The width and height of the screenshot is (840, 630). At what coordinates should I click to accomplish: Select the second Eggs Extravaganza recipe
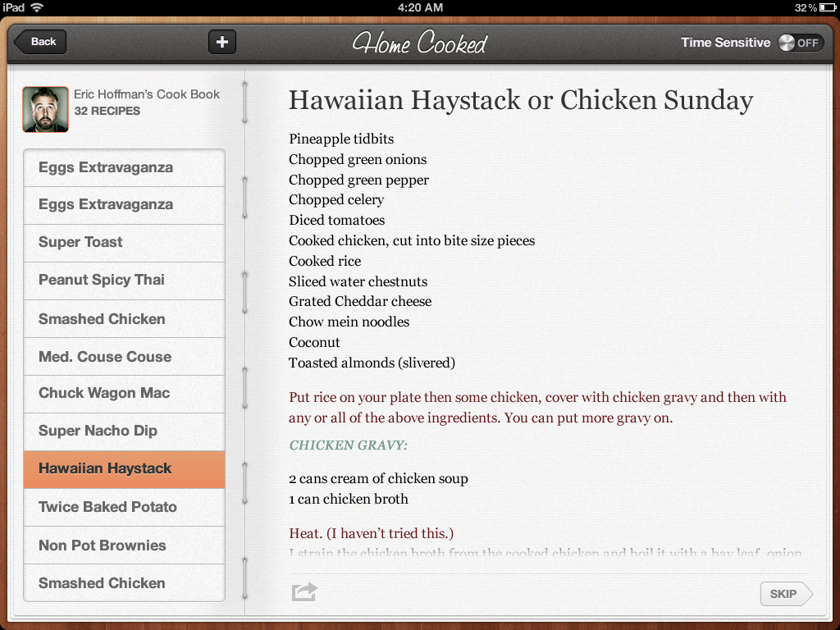[125, 205]
